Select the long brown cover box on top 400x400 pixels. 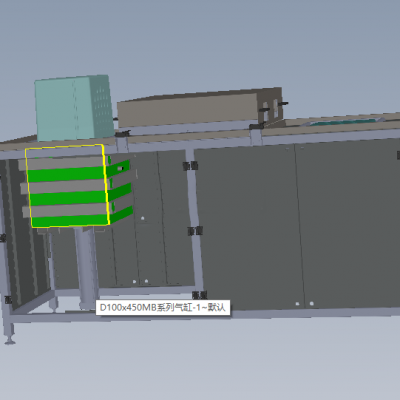click(200, 108)
